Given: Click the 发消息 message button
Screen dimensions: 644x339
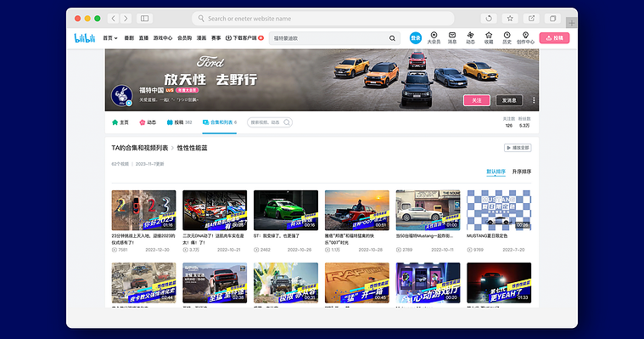Looking at the screenshot, I should pos(509,100).
